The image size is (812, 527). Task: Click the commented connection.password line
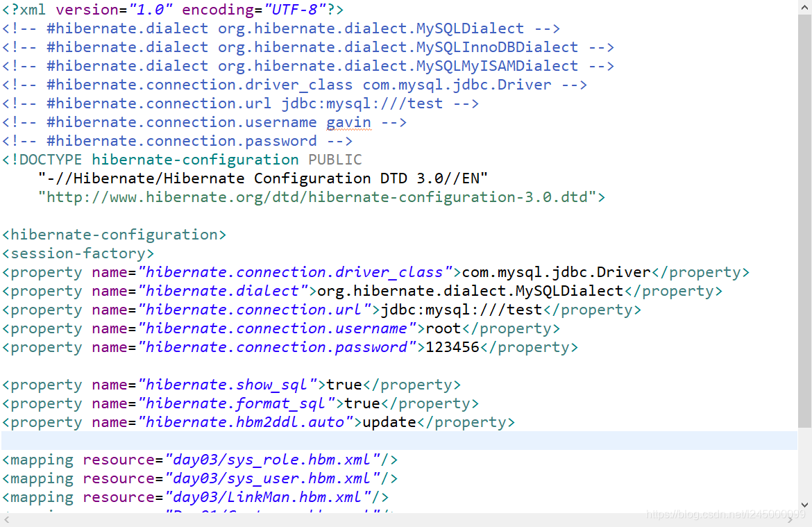coord(177,141)
